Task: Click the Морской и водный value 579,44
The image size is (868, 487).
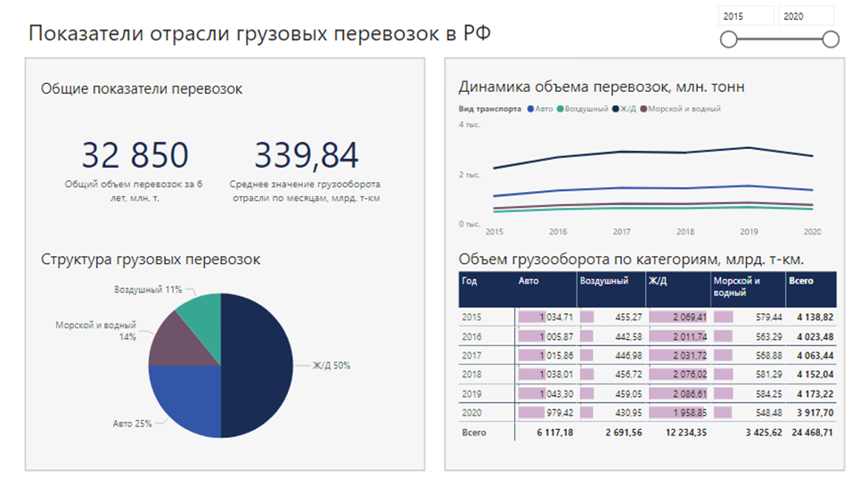Action: (769, 318)
